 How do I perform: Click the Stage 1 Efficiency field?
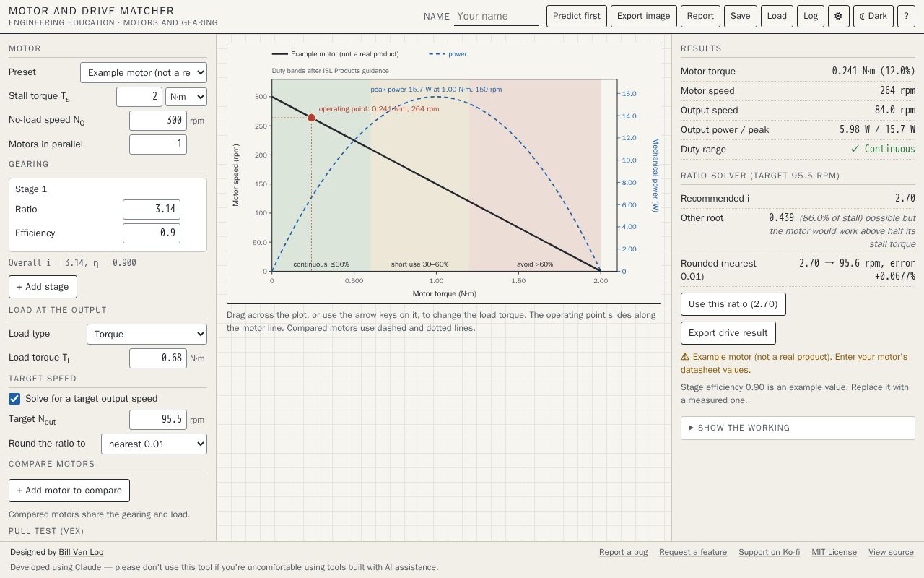pos(152,233)
